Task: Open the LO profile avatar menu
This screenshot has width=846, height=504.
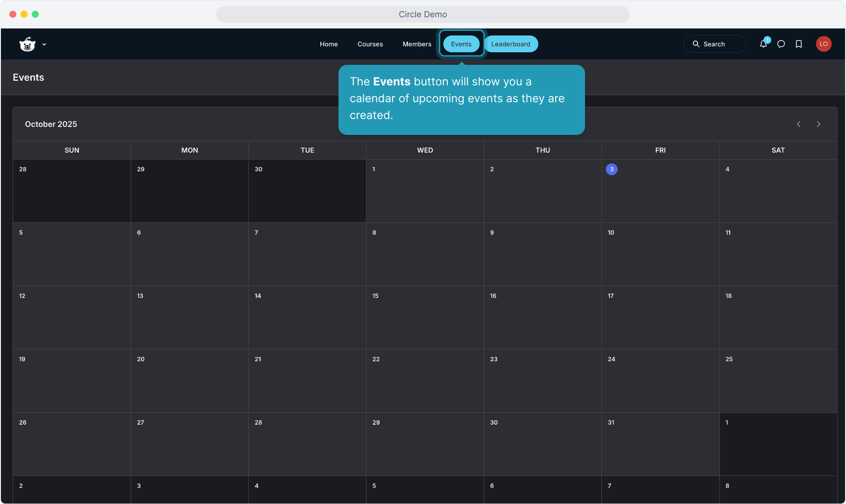Action: [x=824, y=44]
